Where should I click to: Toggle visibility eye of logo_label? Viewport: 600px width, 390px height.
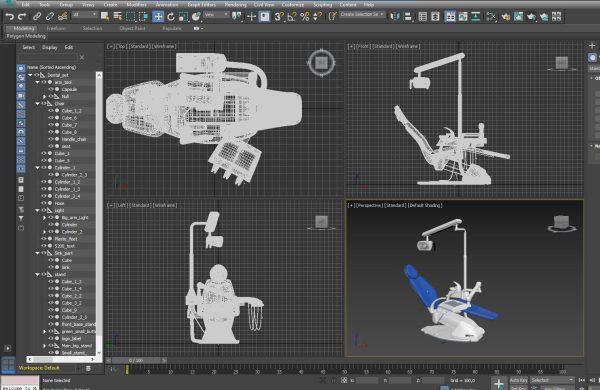pos(51,338)
